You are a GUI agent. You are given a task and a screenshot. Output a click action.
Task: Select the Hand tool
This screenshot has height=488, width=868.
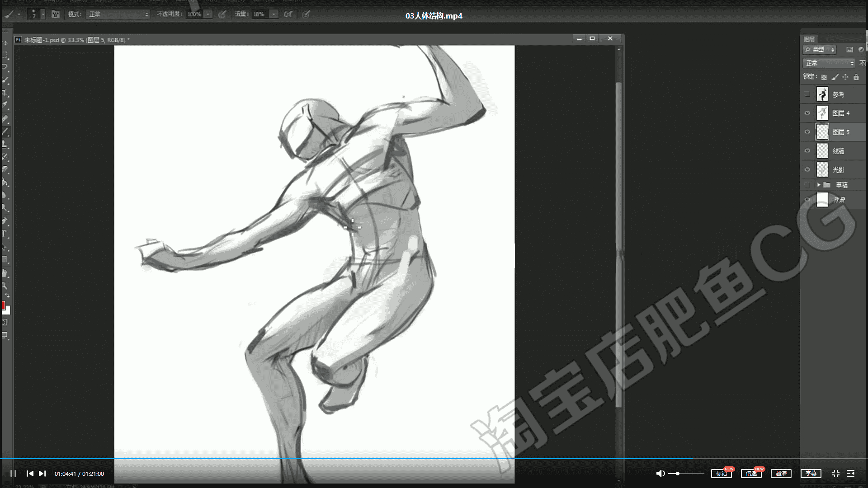pyautogui.click(x=5, y=273)
